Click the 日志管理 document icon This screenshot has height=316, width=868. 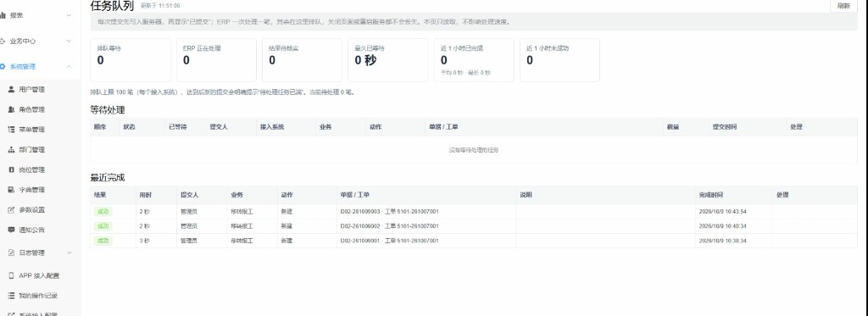[x=11, y=253]
